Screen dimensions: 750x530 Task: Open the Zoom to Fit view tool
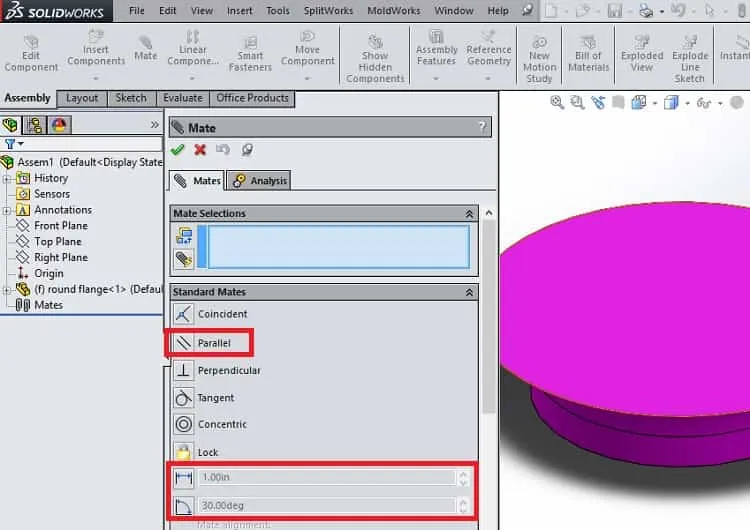point(556,102)
